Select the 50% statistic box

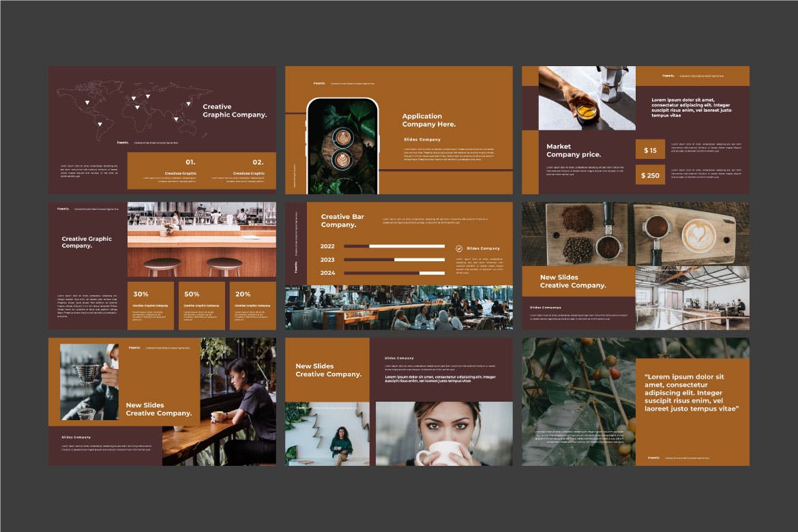click(201, 306)
